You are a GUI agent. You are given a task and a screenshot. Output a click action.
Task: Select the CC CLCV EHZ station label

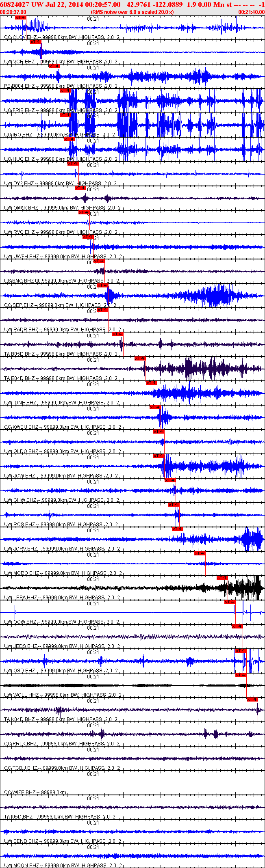coord(61,37)
